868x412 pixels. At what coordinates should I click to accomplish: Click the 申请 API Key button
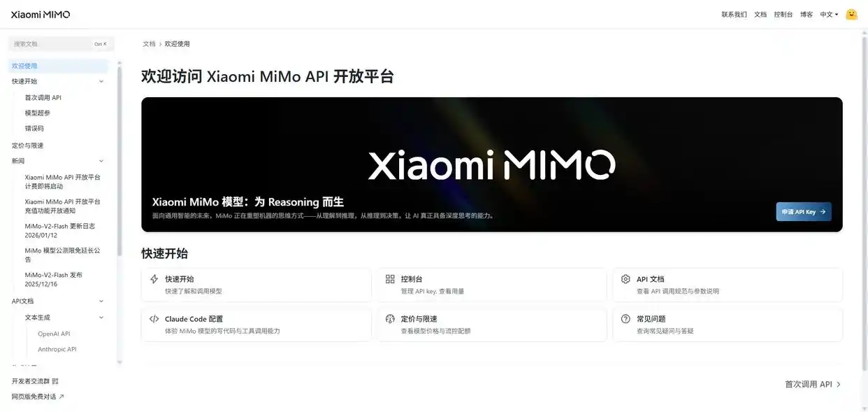click(804, 212)
